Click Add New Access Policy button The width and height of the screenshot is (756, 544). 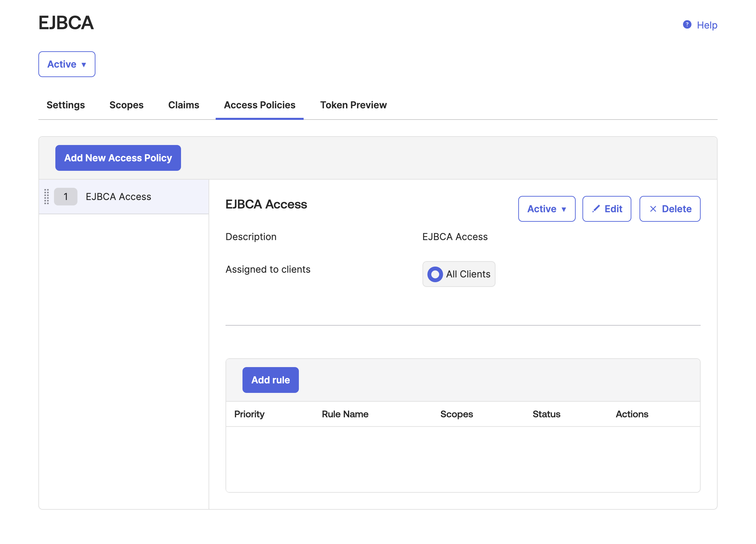[118, 158]
